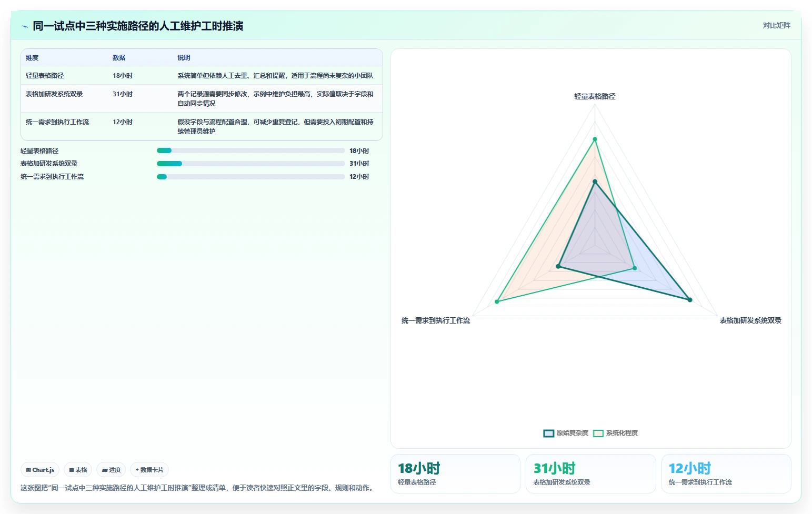
Task: Select the 表格加研发系统双录 table row name
Action: pyautogui.click(x=54, y=94)
